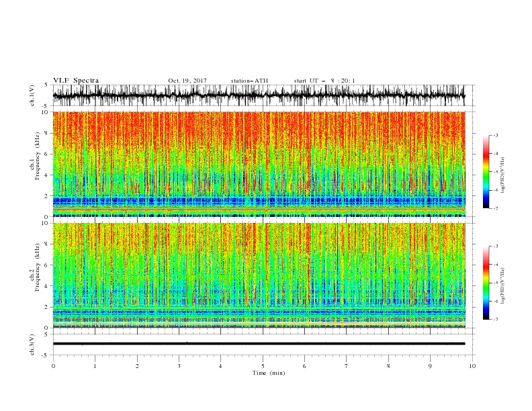Click the "ch.3(V)" waveform axis label
The width and height of the screenshot is (532, 411).
click(x=32, y=345)
